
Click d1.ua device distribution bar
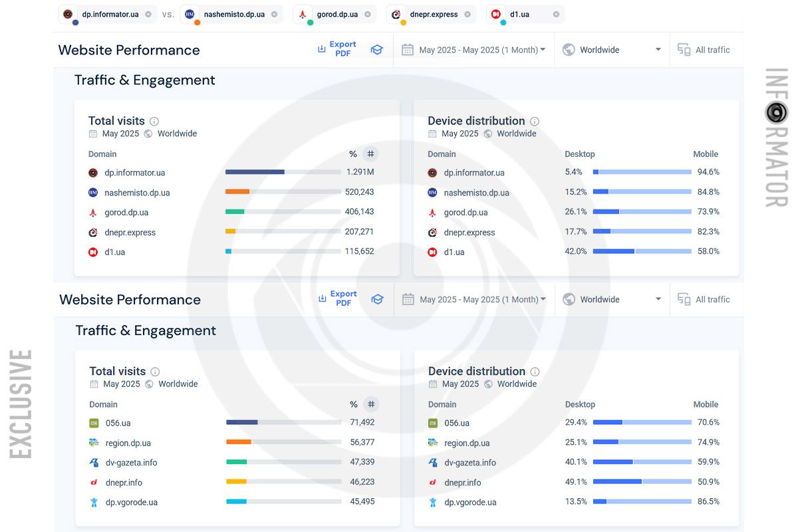642,251
